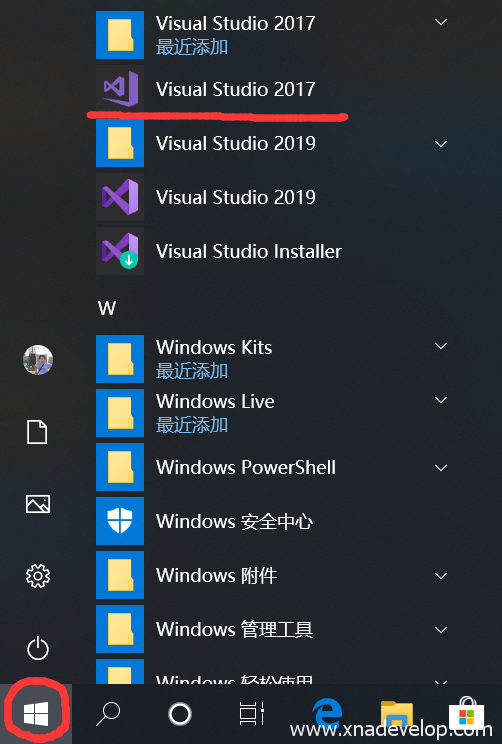
Task: Launch Visual Studio 2017 app icon
Action: 120,89
